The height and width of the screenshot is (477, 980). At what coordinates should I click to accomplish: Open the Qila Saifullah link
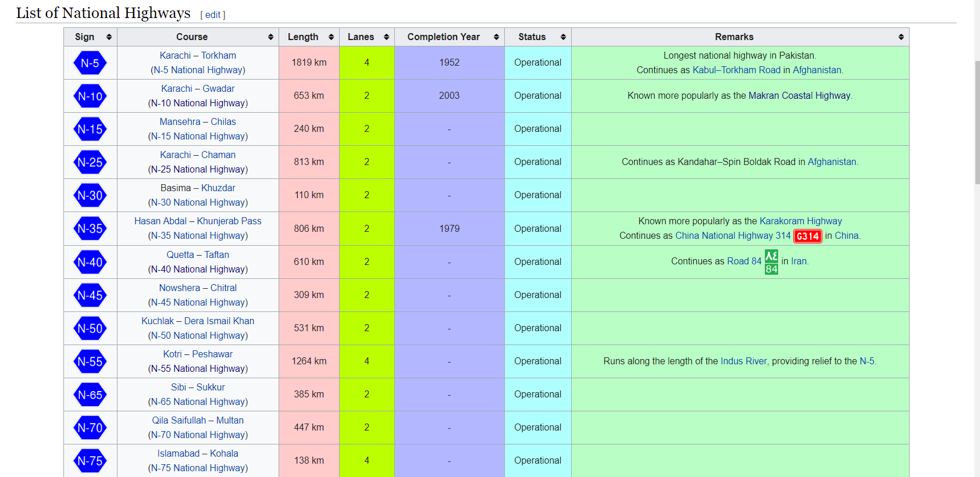(179, 420)
